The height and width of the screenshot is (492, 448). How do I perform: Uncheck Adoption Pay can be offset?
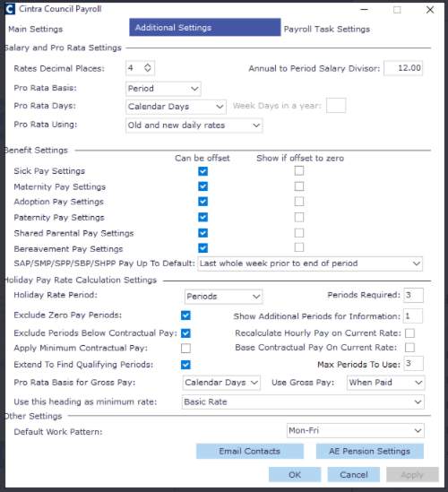pos(203,202)
